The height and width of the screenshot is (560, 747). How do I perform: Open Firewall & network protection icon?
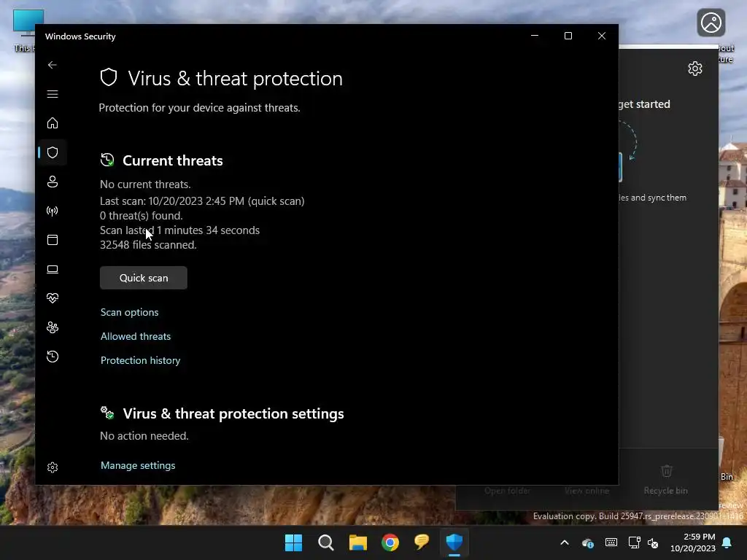coord(53,211)
